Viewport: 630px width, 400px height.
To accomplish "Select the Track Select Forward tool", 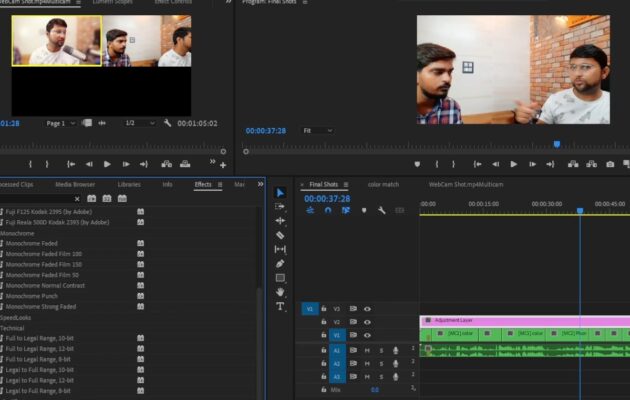I will (x=280, y=207).
